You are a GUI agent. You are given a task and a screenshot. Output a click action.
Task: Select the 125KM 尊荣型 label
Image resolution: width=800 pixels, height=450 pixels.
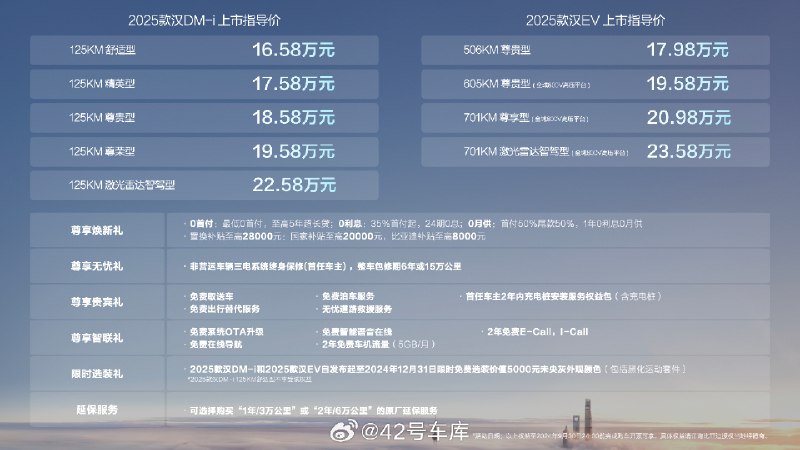102,152
